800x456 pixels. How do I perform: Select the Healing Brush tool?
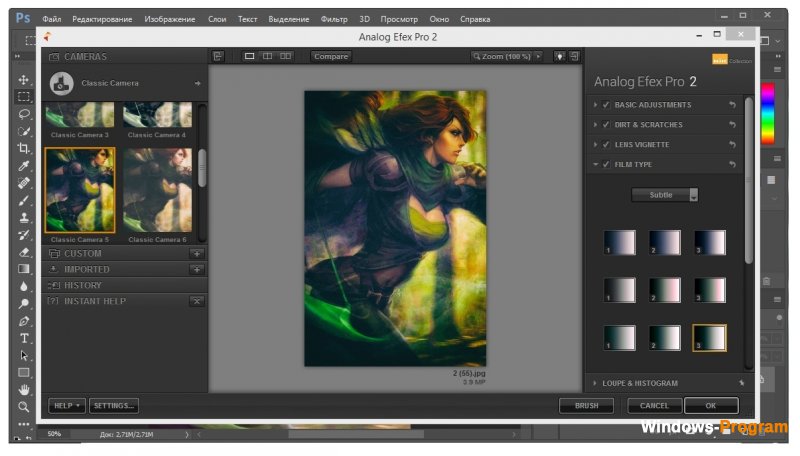tap(23, 183)
